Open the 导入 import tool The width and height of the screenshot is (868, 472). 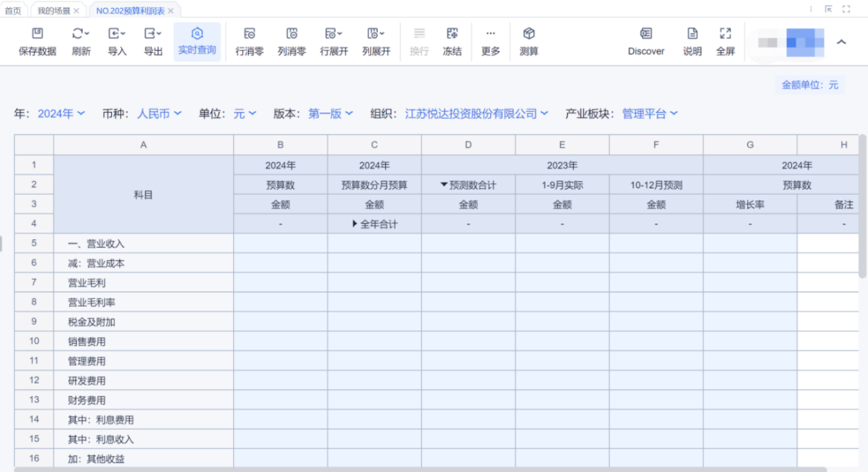(117, 34)
